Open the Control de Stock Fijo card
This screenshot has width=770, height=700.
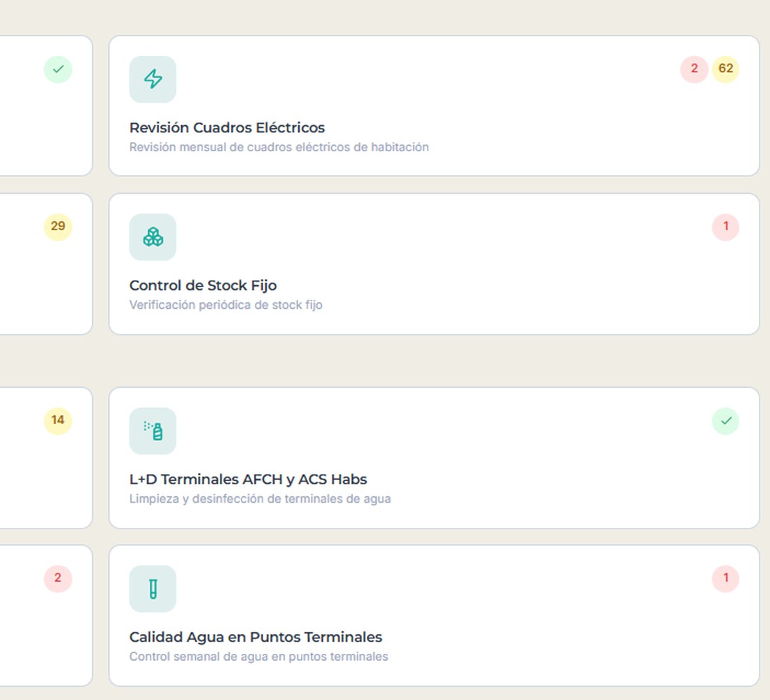pyautogui.click(x=434, y=264)
